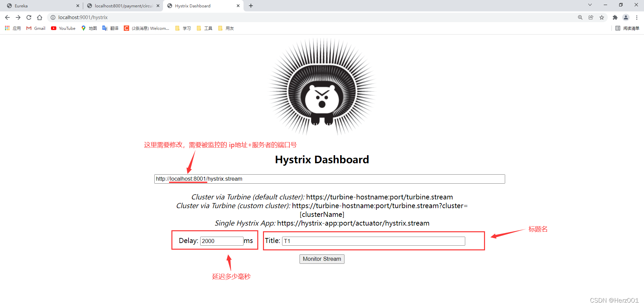This screenshot has height=306, width=644.
Task: Open the user profile menu
Action: click(x=626, y=17)
